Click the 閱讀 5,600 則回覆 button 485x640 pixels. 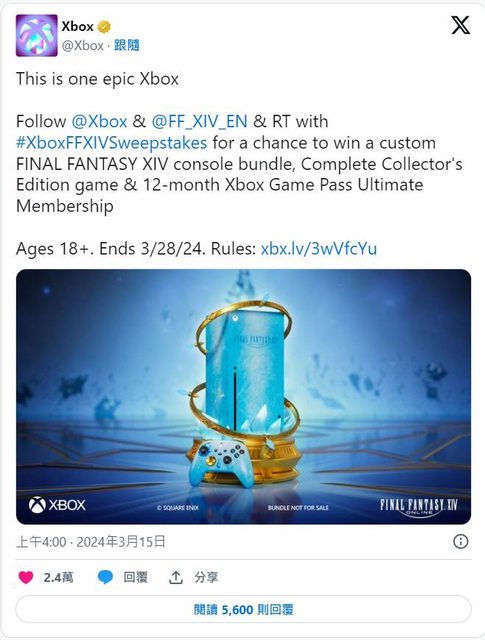[243, 609]
